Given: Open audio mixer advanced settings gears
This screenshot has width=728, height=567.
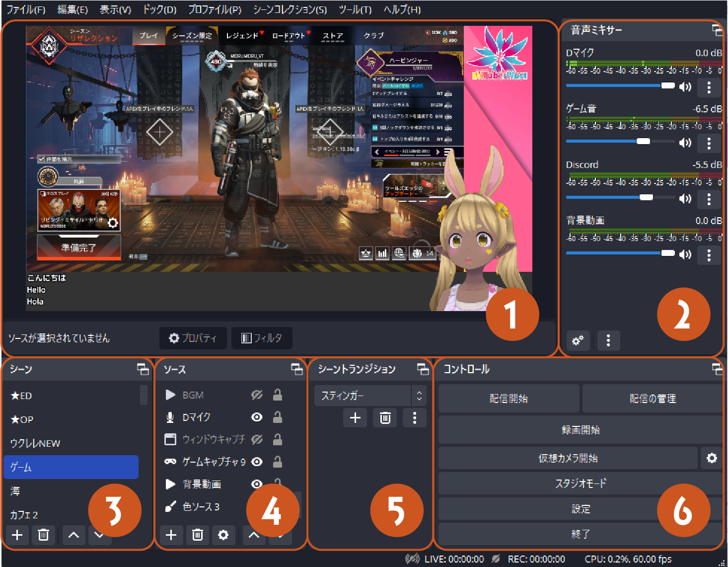Looking at the screenshot, I should [x=578, y=341].
